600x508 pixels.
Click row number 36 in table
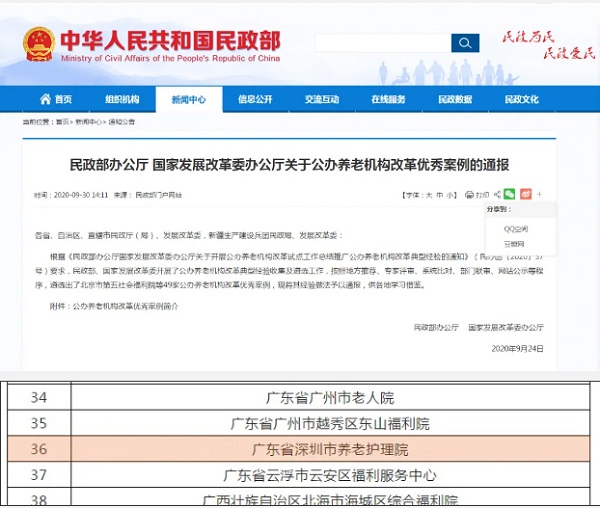[x=39, y=449]
